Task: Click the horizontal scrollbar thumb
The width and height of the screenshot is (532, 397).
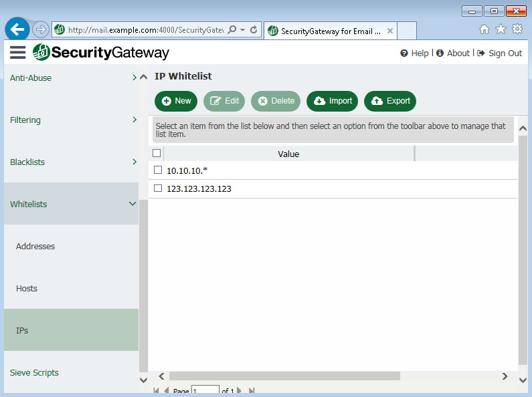Action: click(x=284, y=376)
